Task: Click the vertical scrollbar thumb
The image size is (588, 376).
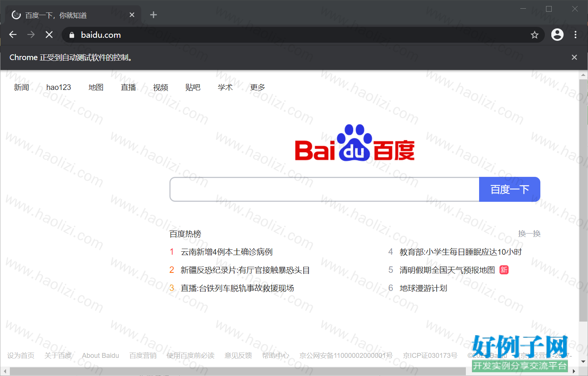Action: (583, 200)
